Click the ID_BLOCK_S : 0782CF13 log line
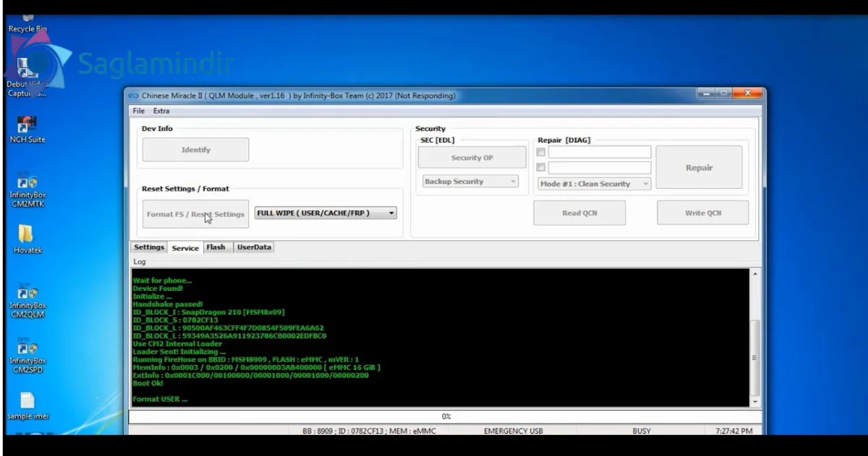The width and height of the screenshot is (868, 456). click(175, 320)
